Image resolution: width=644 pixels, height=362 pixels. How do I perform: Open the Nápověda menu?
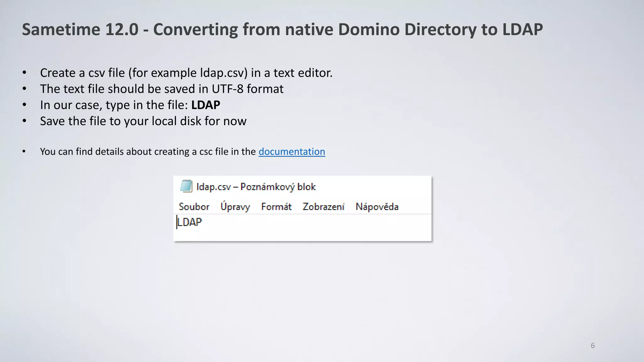pyautogui.click(x=377, y=206)
